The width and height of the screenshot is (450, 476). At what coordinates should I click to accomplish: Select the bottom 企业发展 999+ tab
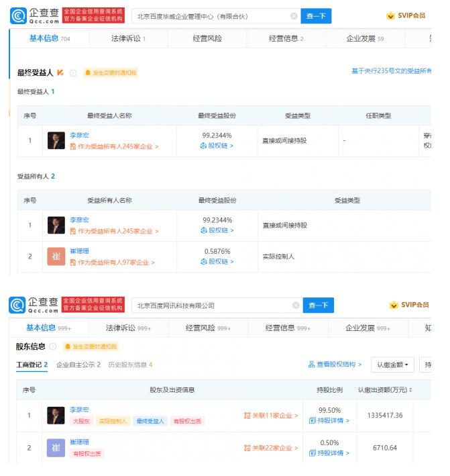(368, 328)
